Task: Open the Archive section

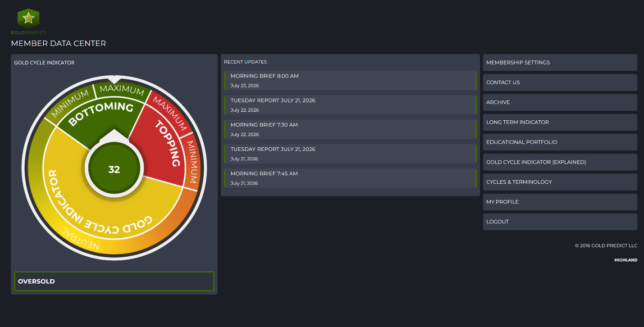Action: point(560,102)
